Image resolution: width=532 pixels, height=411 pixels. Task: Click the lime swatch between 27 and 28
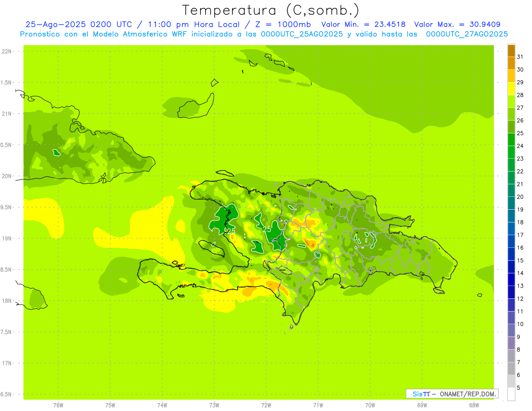(x=511, y=101)
